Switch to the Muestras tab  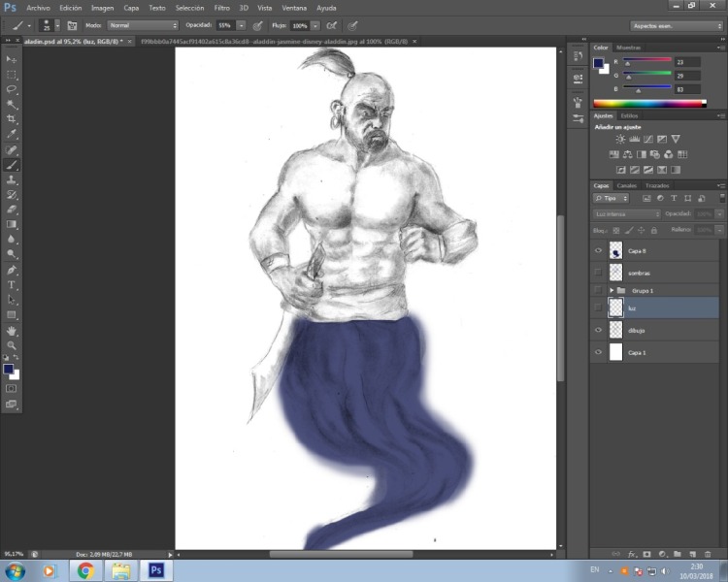click(628, 48)
